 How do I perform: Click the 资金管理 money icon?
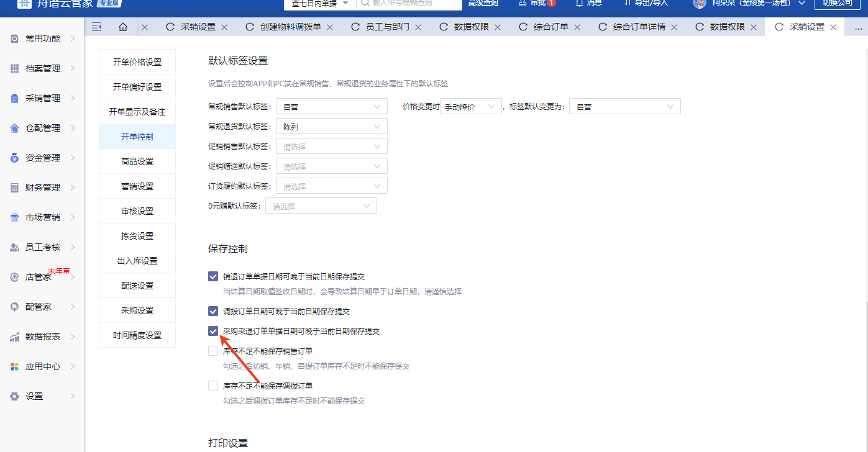(15, 158)
